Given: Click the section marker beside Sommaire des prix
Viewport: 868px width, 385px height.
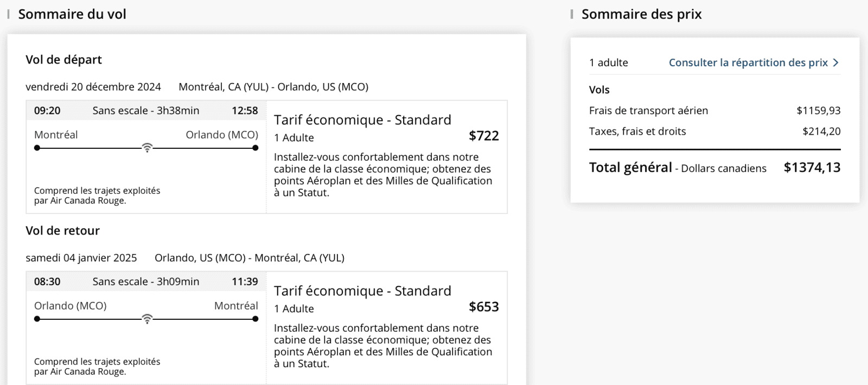Looking at the screenshot, I should tap(572, 14).
